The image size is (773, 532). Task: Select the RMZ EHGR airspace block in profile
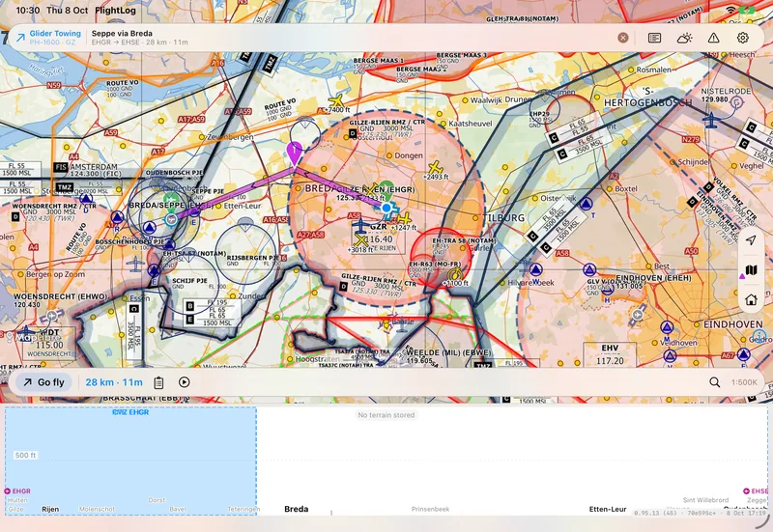coord(130,462)
